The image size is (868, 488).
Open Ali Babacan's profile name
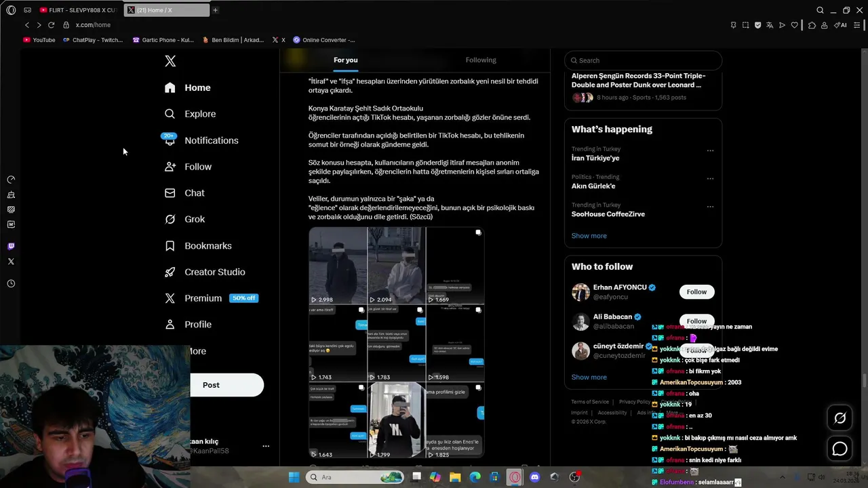612,317
